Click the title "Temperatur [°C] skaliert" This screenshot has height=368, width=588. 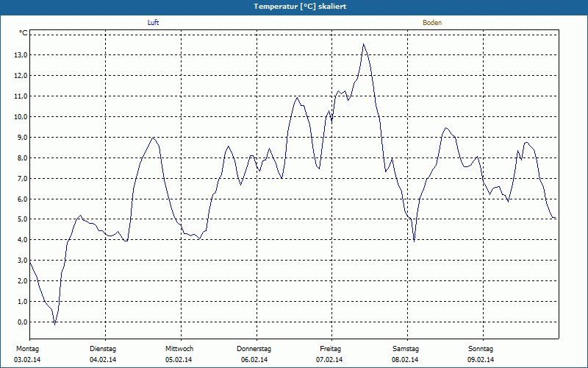pos(300,7)
